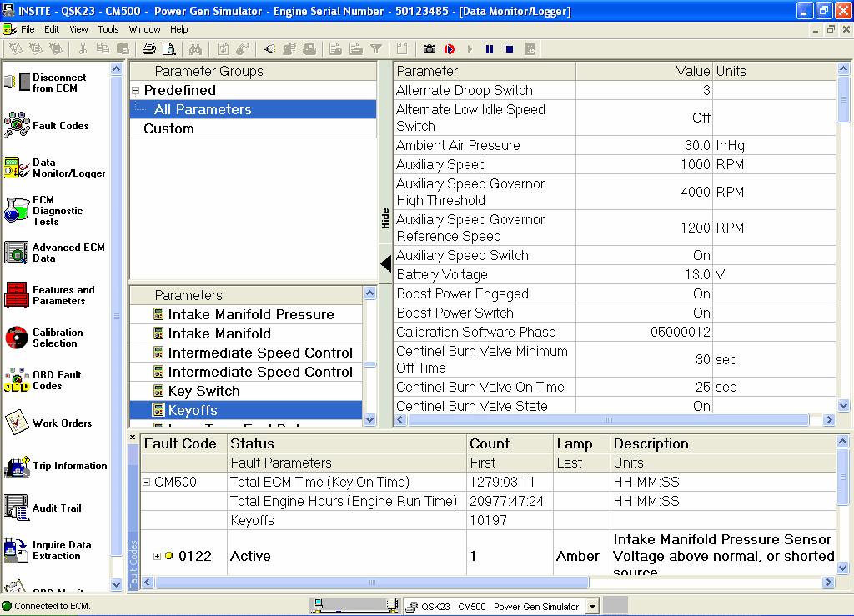The height and width of the screenshot is (616, 854).
Task: Open Data Monitor/Logger in the sidebar
Action: pos(54,168)
